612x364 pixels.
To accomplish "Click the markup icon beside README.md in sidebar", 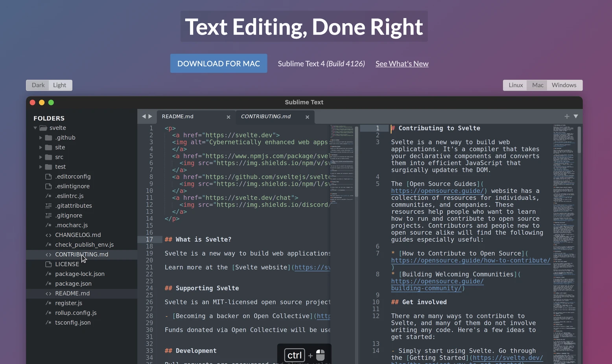I will click(48, 293).
